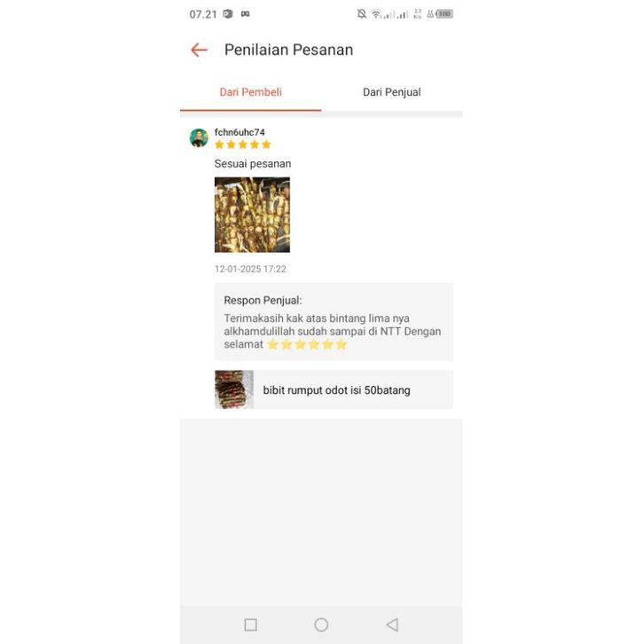Open the Dari Penjual tab
The width and height of the screenshot is (644, 644).
392,92
